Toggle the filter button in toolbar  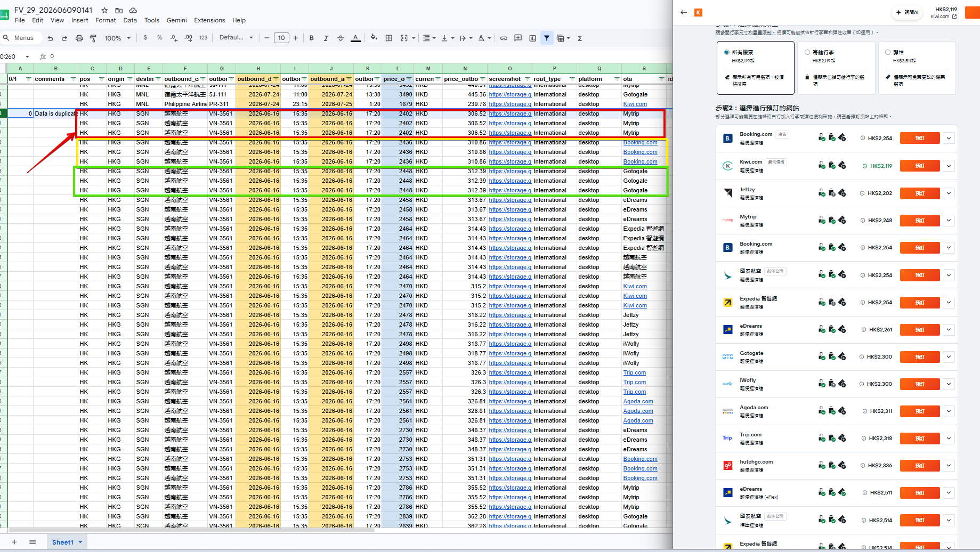(x=547, y=38)
